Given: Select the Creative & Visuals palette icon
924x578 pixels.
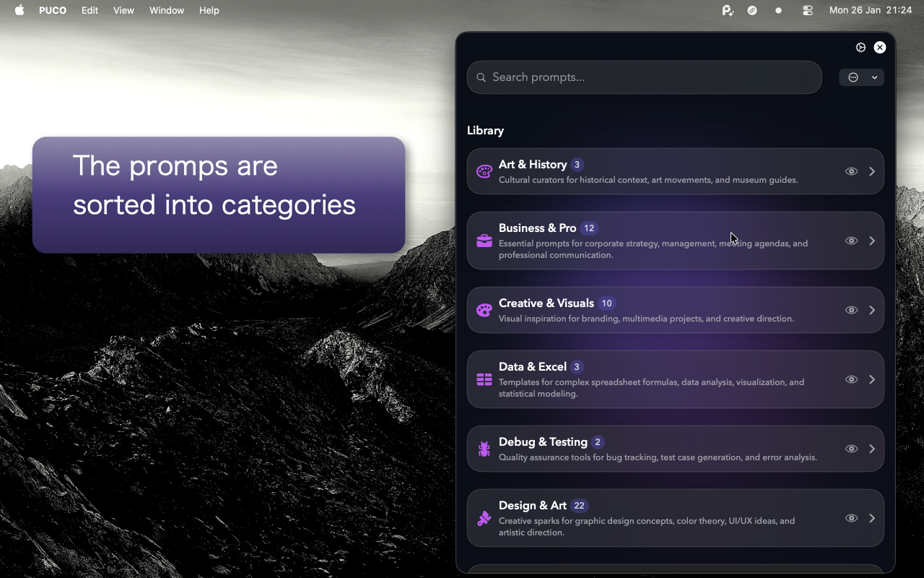Looking at the screenshot, I should [484, 310].
